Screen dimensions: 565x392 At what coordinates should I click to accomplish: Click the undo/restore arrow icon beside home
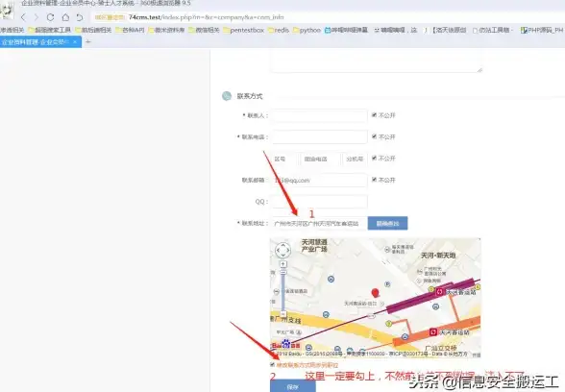point(80,17)
